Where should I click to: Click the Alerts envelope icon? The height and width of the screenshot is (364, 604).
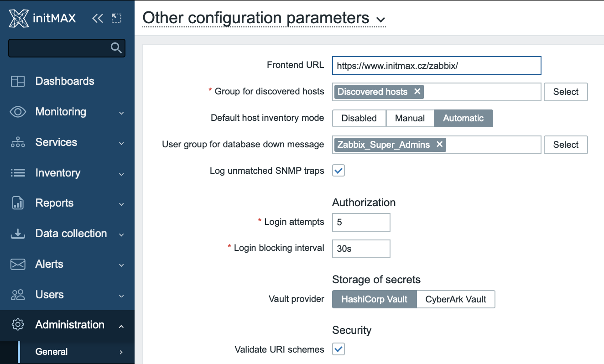pyautogui.click(x=18, y=264)
